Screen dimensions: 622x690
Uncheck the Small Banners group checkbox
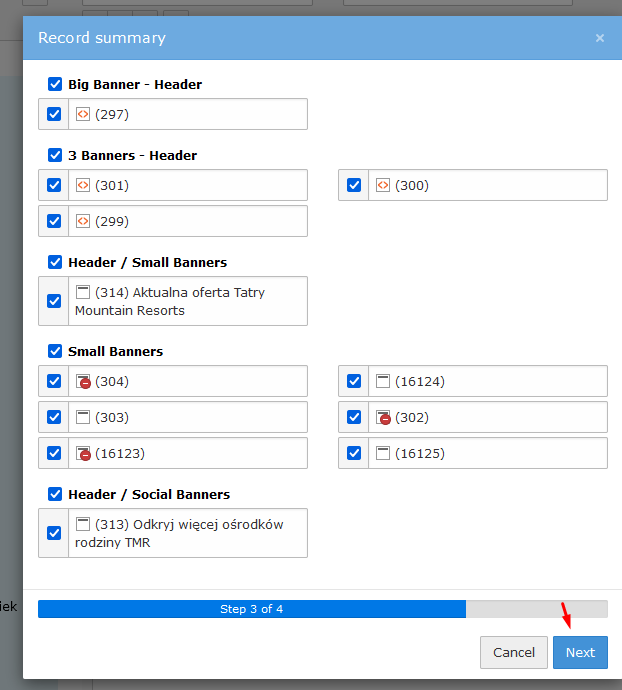55,351
